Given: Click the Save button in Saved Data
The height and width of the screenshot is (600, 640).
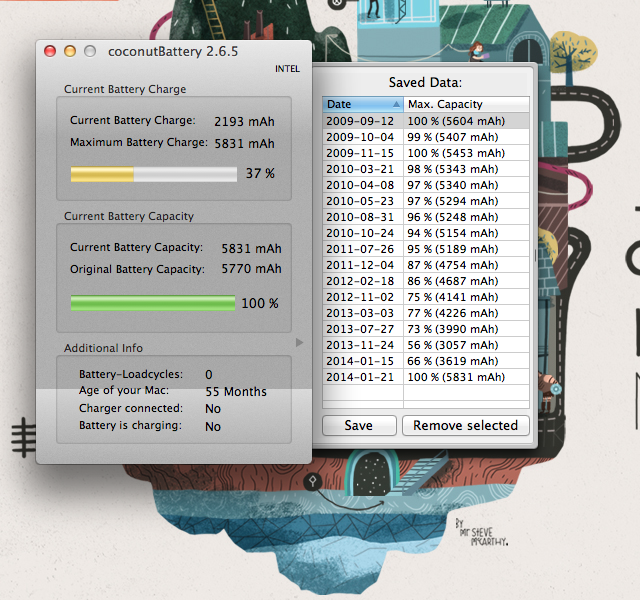Looking at the screenshot, I should 359,425.
